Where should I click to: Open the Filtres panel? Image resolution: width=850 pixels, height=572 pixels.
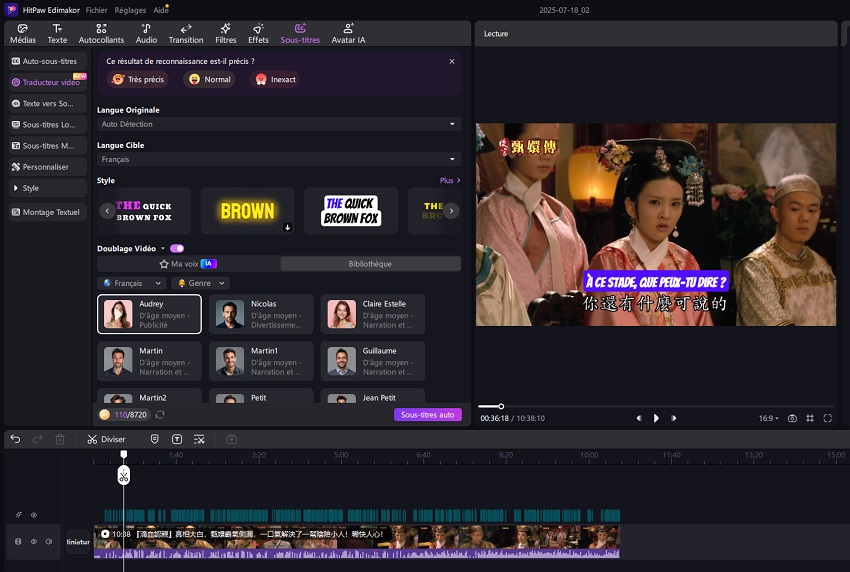[x=226, y=34]
